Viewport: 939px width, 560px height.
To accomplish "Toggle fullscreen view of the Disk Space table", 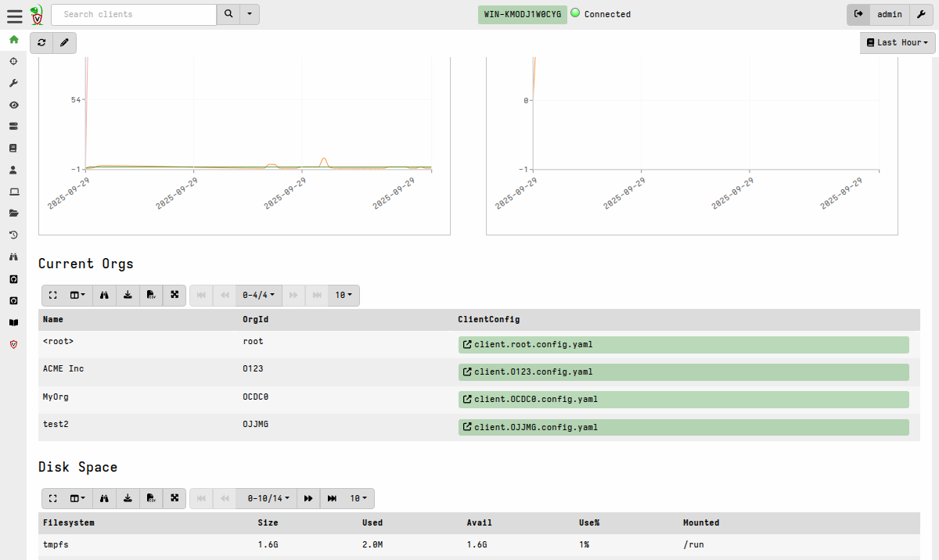I will [x=52, y=498].
